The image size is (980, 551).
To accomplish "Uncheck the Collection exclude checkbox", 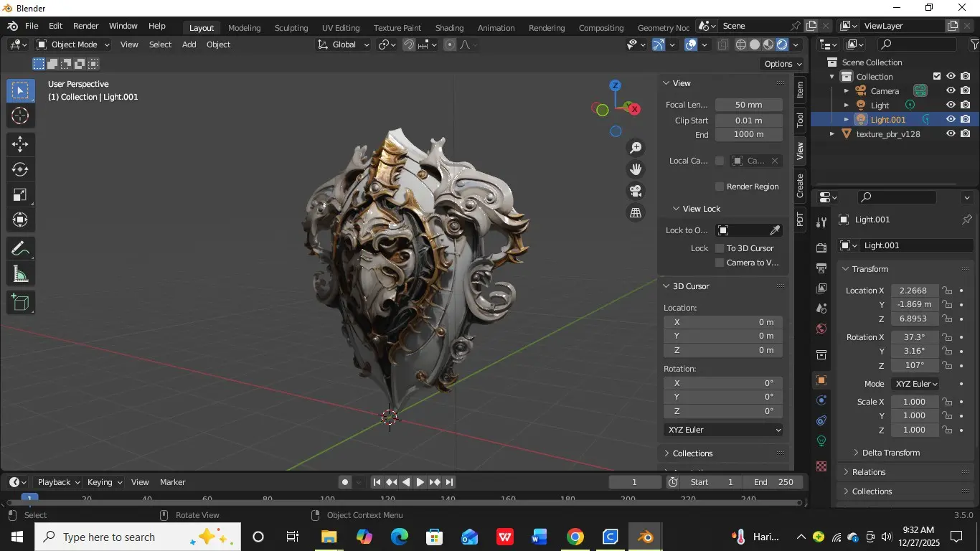I will click(x=936, y=76).
